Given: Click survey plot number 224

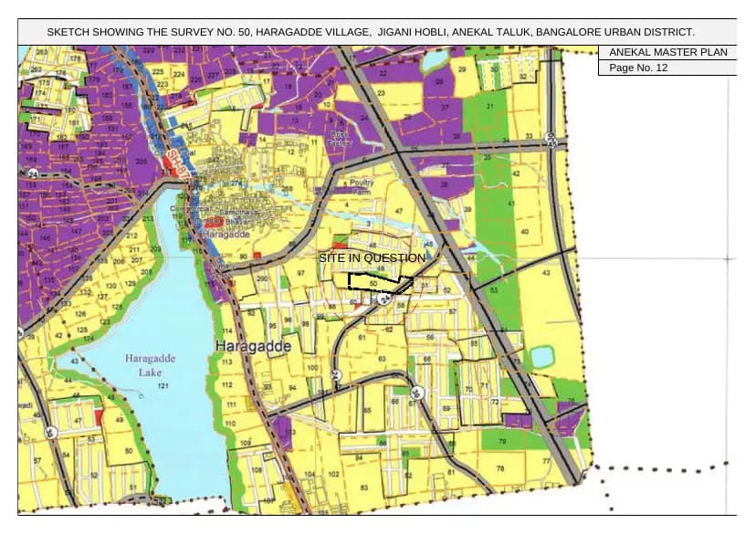Looking at the screenshot, I should (x=179, y=74).
